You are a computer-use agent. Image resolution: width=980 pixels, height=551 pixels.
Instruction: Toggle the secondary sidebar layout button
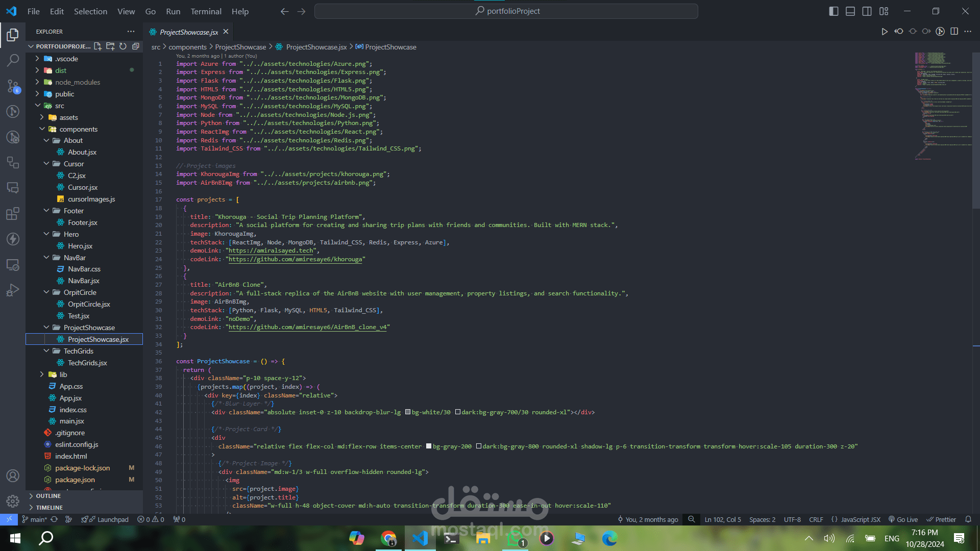pyautogui.click(x=867, y=11)
